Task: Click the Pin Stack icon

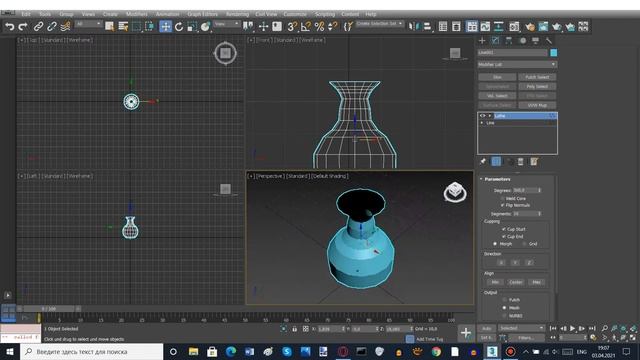Action: [x=483, y=162]
